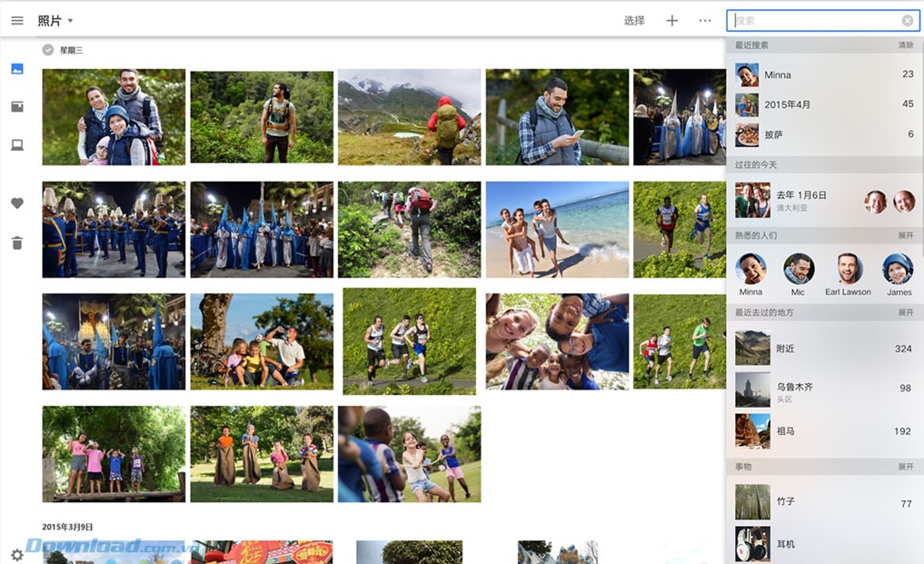Click inside the search input field
The image size is (924, 564).
pyautogui.click(x=813, y=21)
